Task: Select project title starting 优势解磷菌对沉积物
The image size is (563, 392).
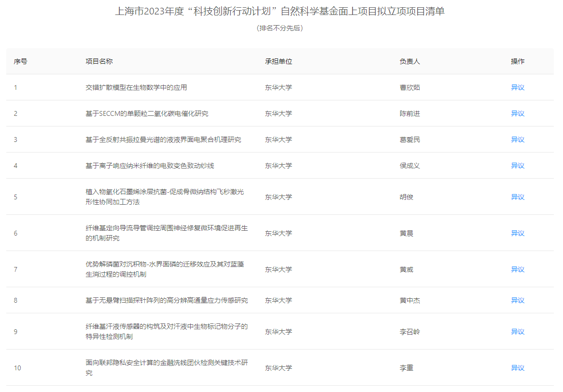Action: pos(165,269)
